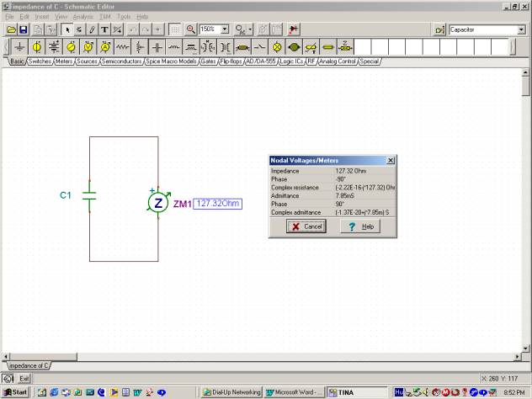532x399 pixels.
Task: Toggle the grid display button
Action: tap(174, 29)
